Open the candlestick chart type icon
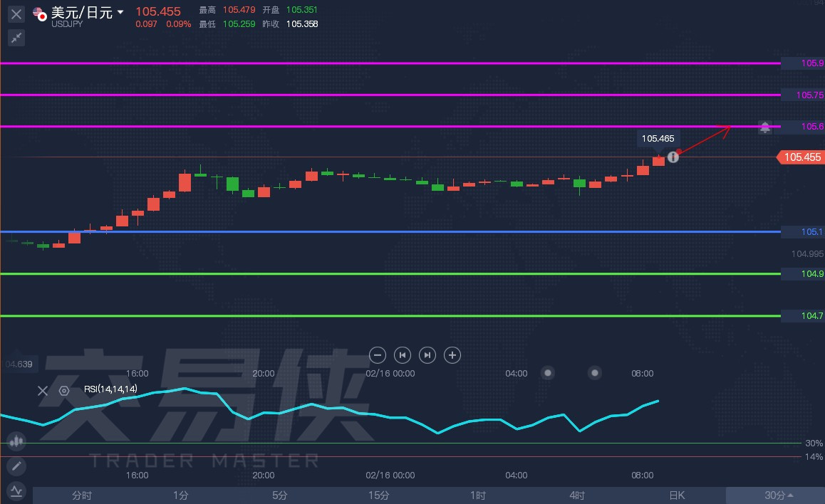Image resolution: width=825 pixels, height=504 pixels. (16, 441)
